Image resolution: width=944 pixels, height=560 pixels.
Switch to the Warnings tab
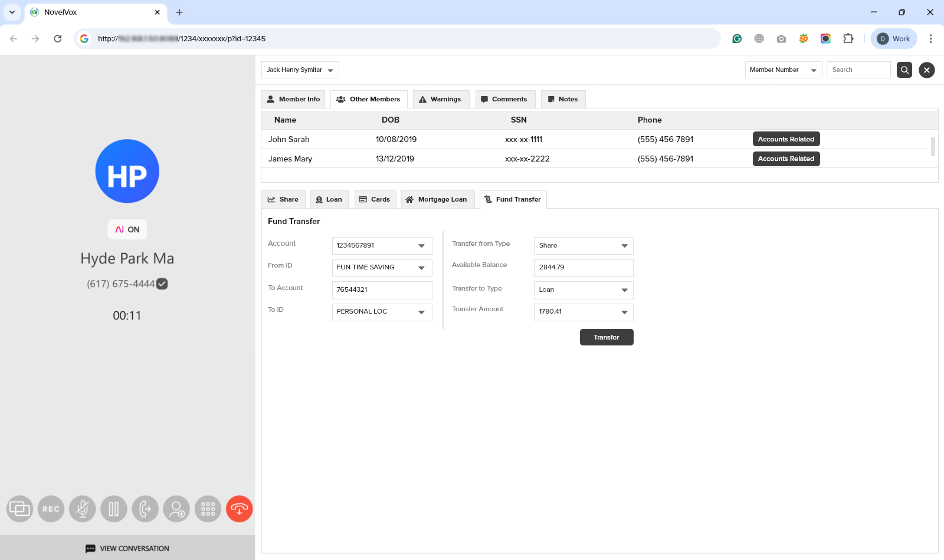[x=440, y=99]
